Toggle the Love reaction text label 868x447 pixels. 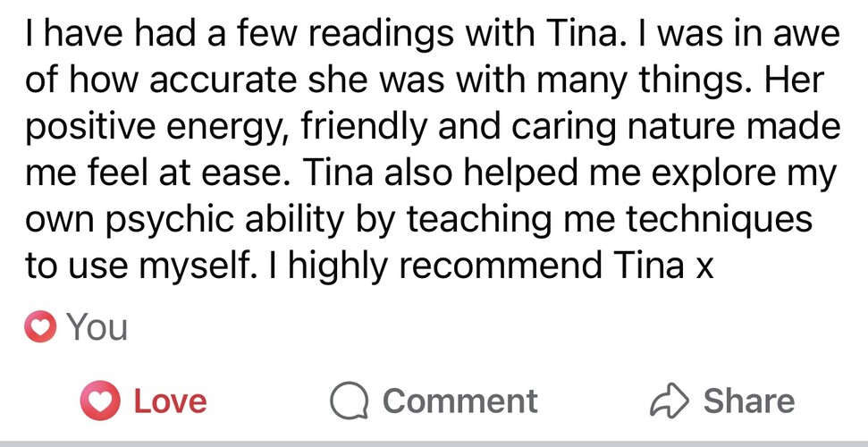point(170,401)
